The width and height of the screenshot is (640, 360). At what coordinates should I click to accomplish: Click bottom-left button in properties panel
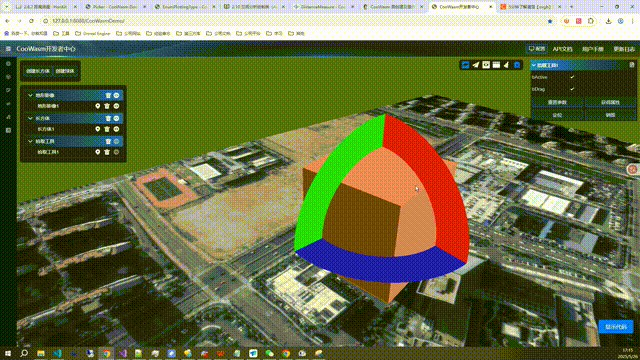point(557,115)
